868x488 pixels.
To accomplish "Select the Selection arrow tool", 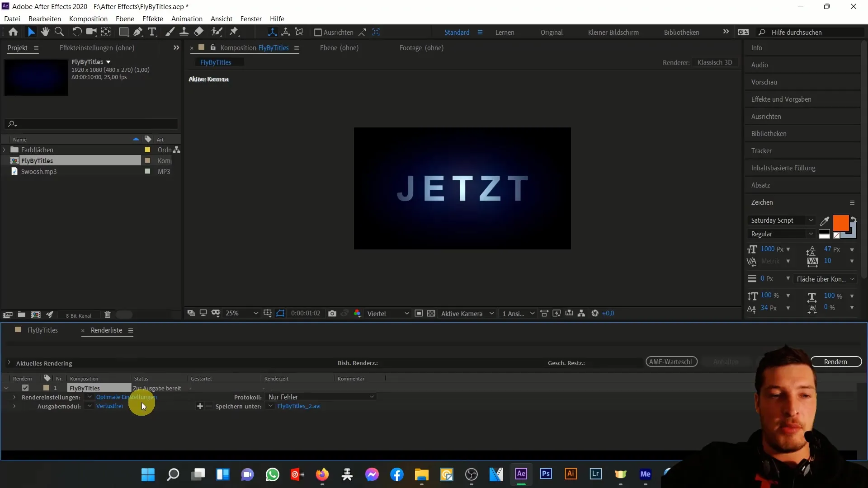I will 31,32.
